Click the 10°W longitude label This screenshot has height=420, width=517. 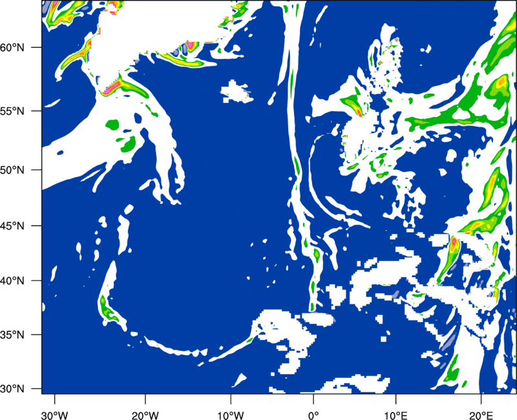pyautogui.click(x=231, y=415)
